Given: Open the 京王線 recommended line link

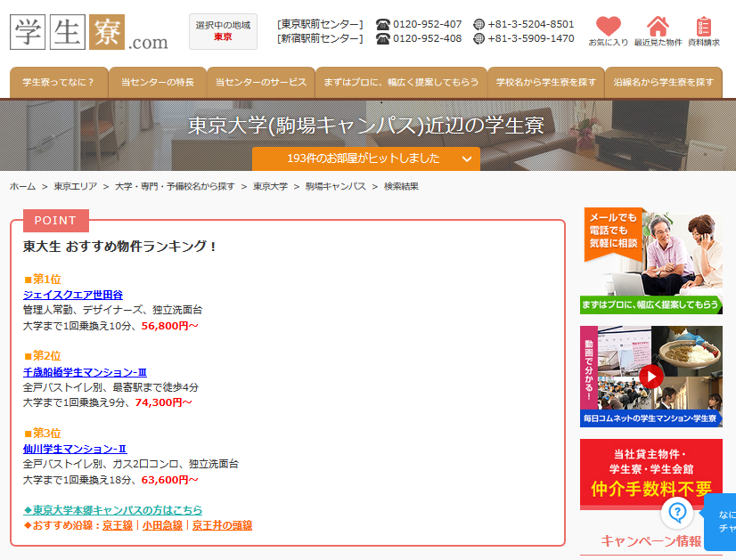Looking at the screenshot, I should coord(118,525).
